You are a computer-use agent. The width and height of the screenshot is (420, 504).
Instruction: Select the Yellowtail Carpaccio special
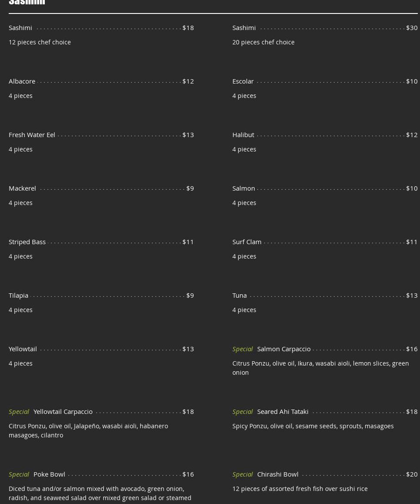pos(63,411)
